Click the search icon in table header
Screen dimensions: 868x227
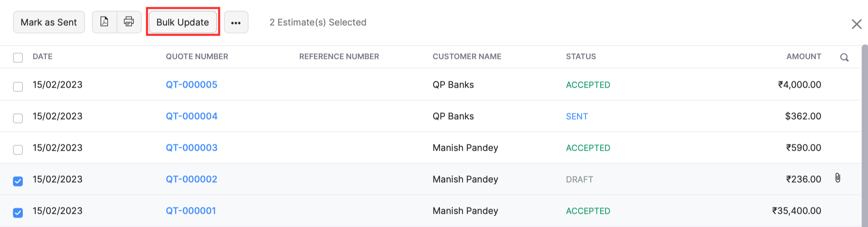coord(844,57)
